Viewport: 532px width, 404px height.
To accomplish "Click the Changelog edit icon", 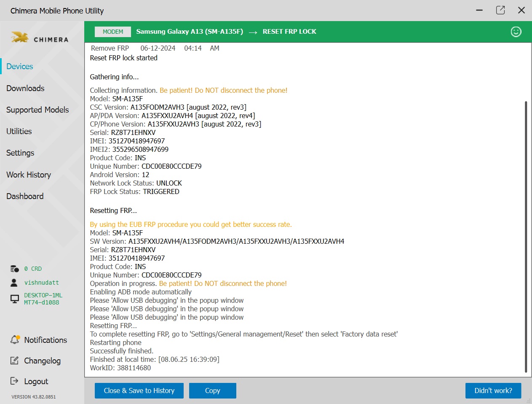I will click(x=15, y=361).
